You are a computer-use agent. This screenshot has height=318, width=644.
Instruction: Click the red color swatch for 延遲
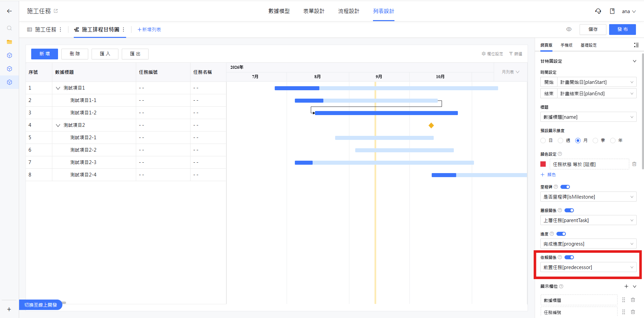(x=543, y=164)
